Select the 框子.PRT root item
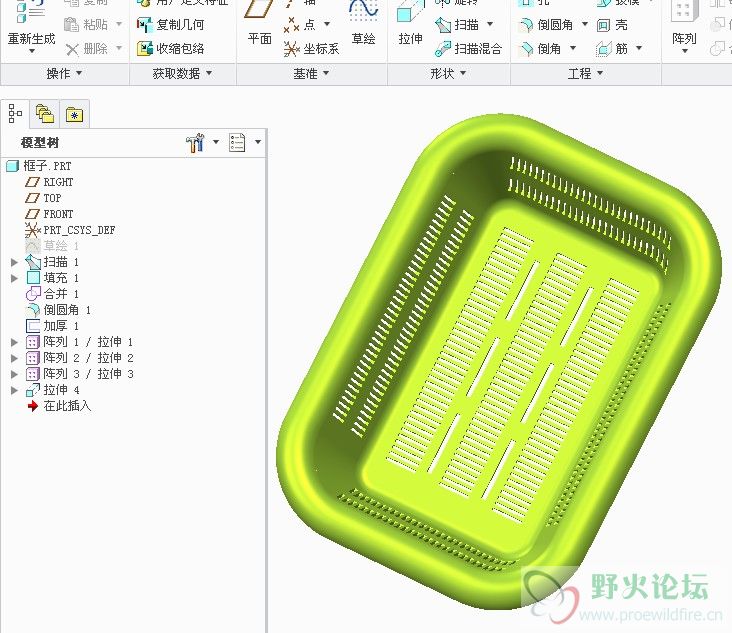 [x=39, y=166]
